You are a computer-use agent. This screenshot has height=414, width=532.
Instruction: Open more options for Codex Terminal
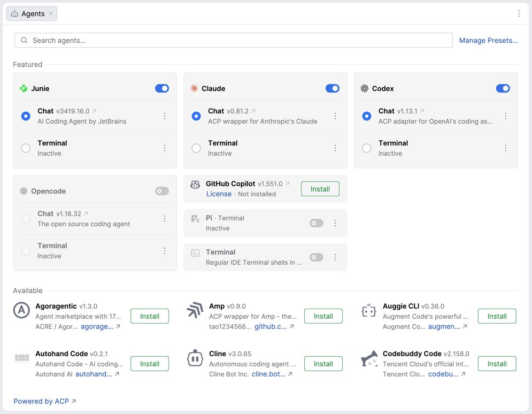click(506, 148)
